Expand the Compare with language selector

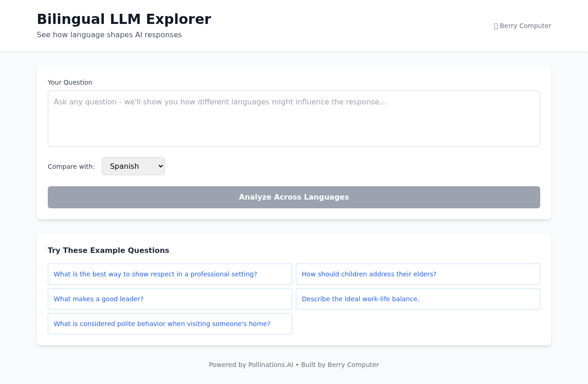click(133, 166)
